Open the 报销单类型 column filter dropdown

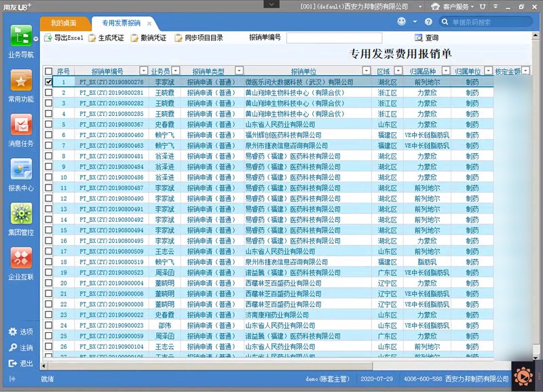[239, 71]
